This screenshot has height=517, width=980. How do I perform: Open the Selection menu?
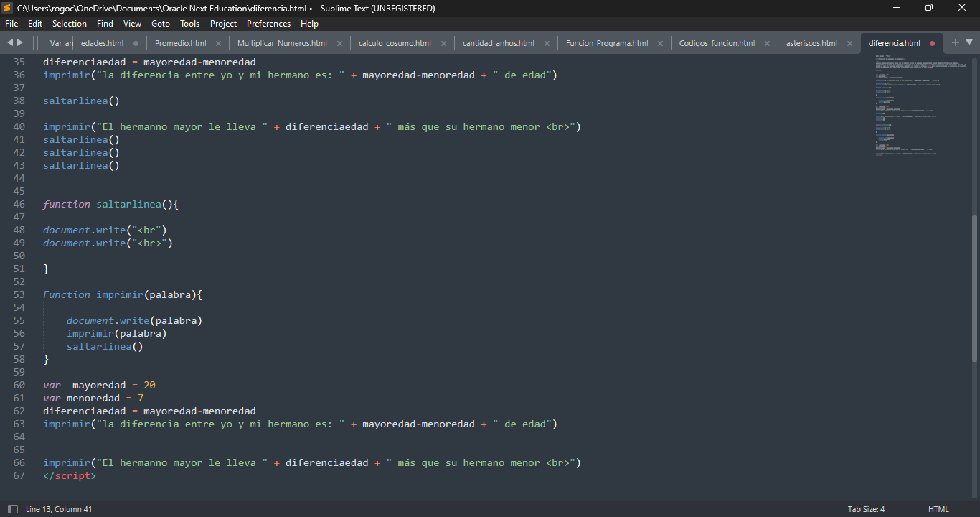coord(70,24)
